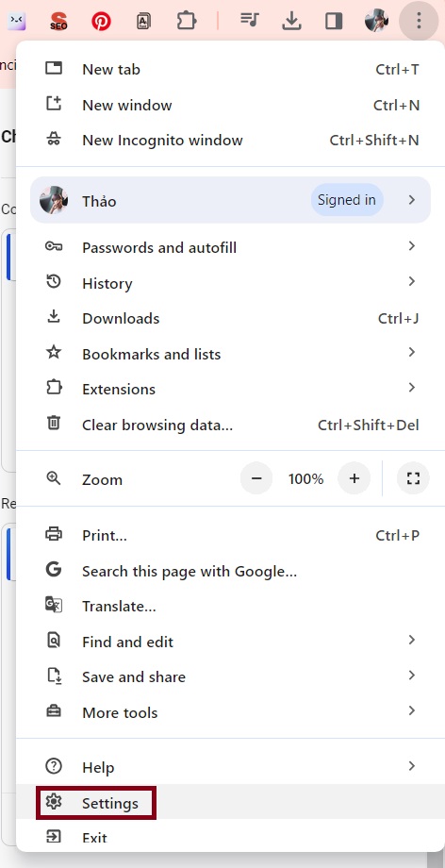Toggle fullscreen mode button

414,478
